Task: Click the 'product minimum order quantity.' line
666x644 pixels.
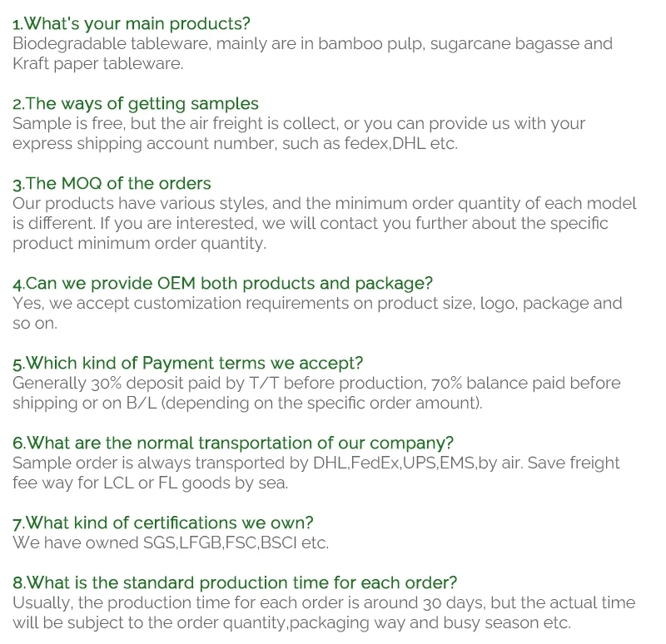Action: click(x=139, y=244)
